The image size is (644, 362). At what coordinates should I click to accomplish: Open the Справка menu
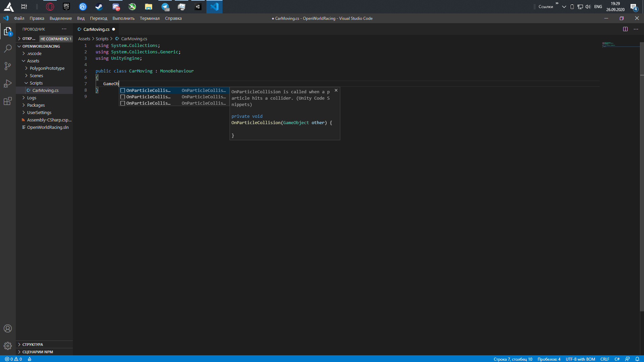(174, 18)
